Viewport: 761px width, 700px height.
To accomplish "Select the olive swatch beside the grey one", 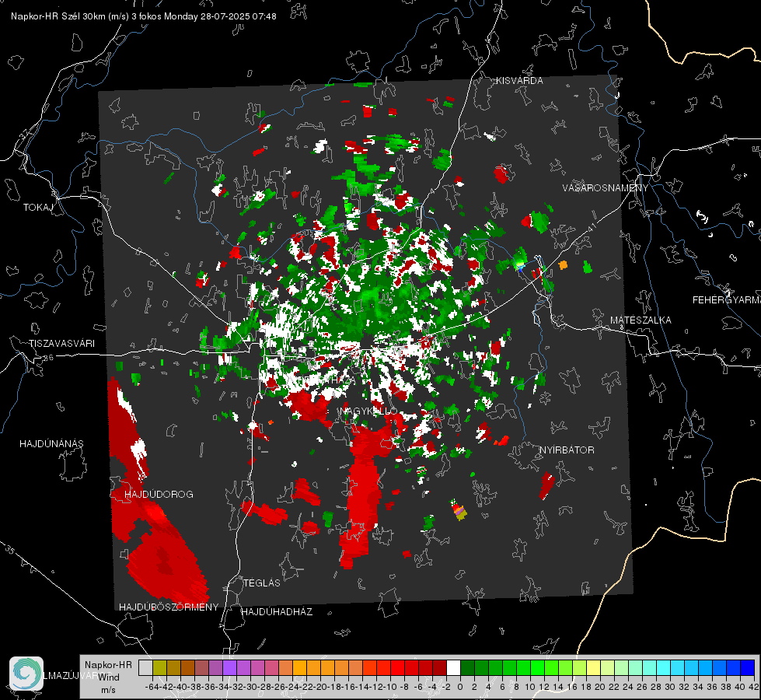I will click(x=159, y=667).
